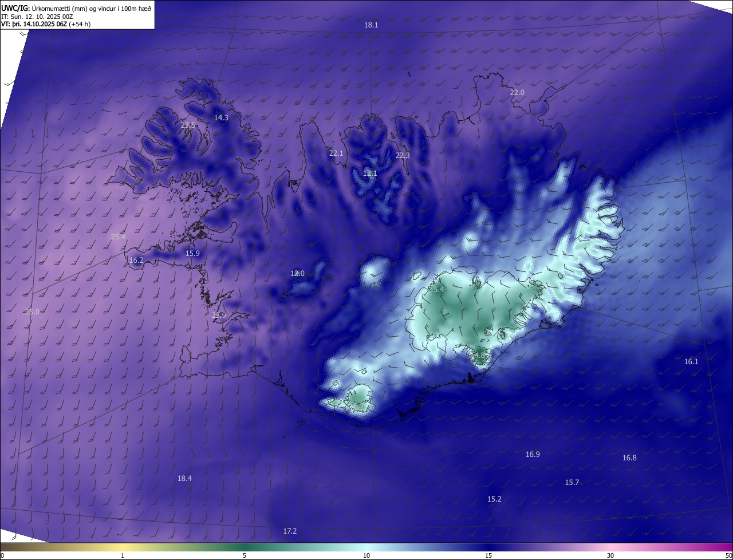Click the 16.8 value in the southeastern sea
This screenshot has width=733, height=560.
[629, 458]
